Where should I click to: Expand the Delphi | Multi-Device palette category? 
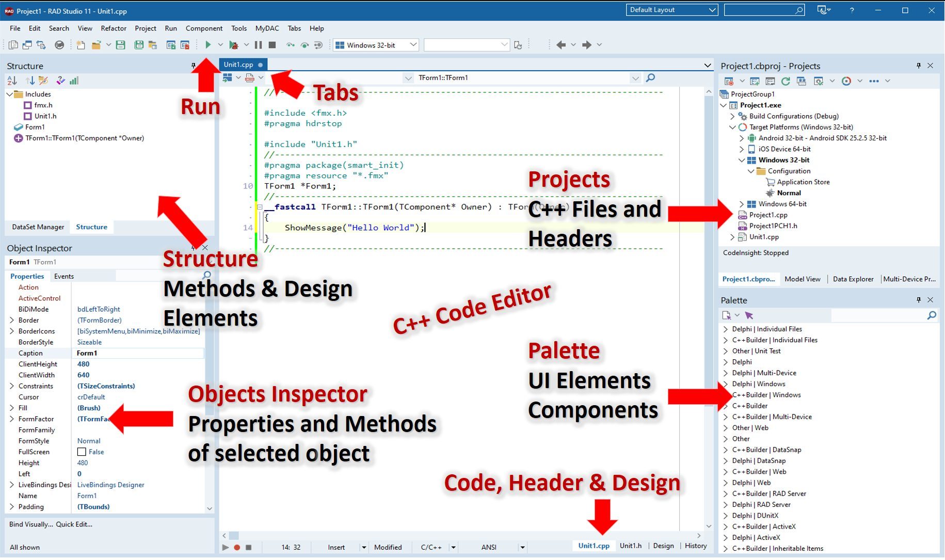point(726,373)
